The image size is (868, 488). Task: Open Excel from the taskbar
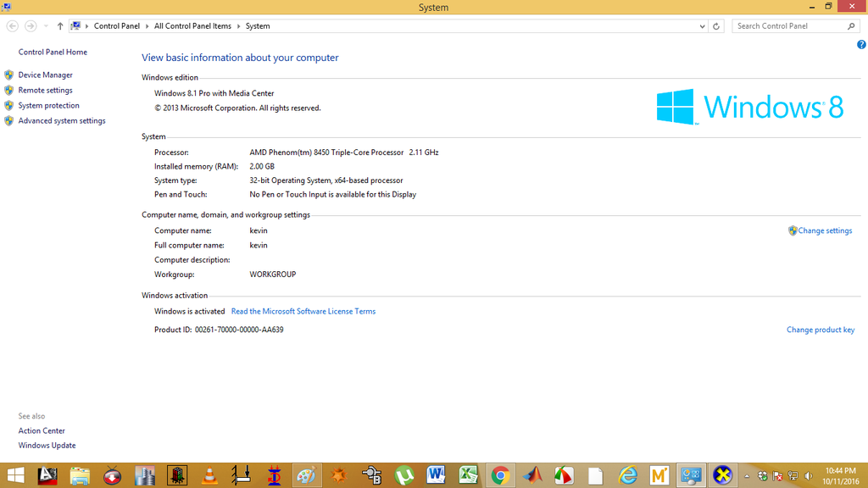coord(469,475)
